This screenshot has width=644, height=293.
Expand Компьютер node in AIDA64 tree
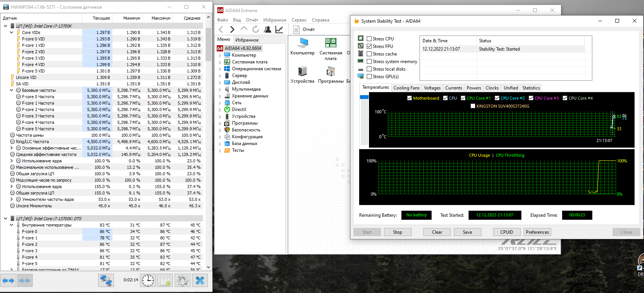click(220, 55)
